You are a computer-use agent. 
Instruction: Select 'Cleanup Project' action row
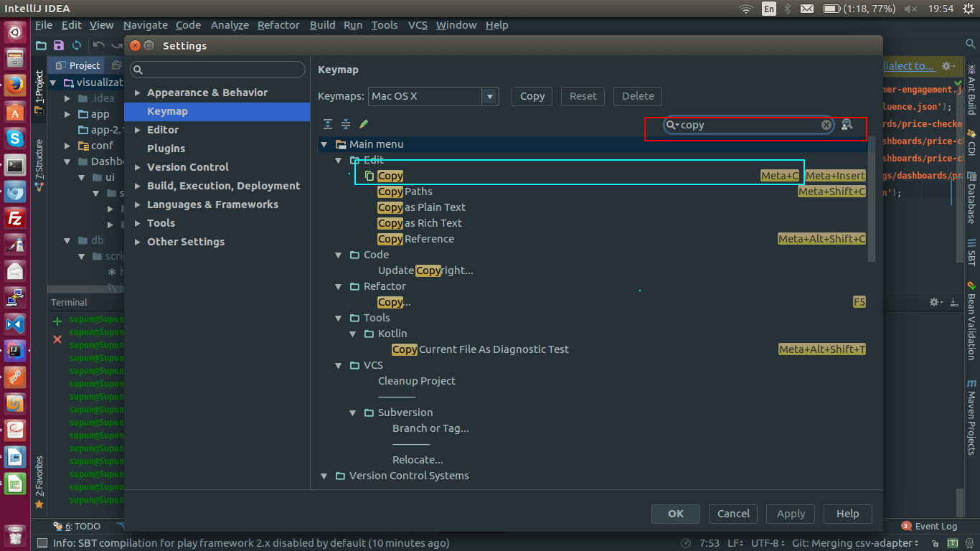pyautogui.click(x=593, y=381)
